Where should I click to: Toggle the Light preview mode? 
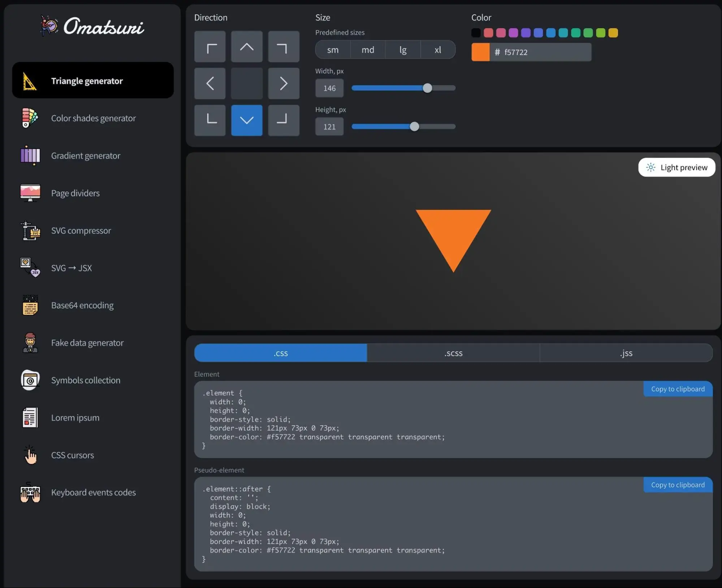coord(677,167)
